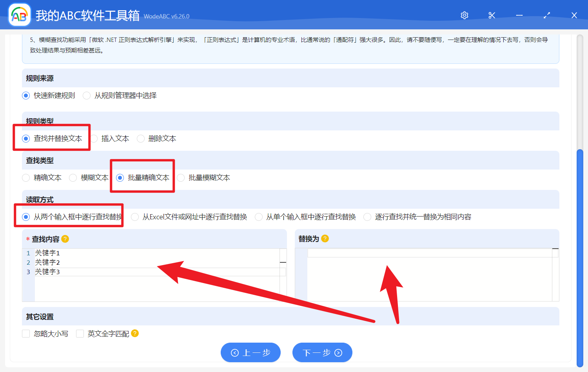Click the 上一步 button
Image resolution: width=588 pixels, height=372 pixels.
tap(250, 352)
